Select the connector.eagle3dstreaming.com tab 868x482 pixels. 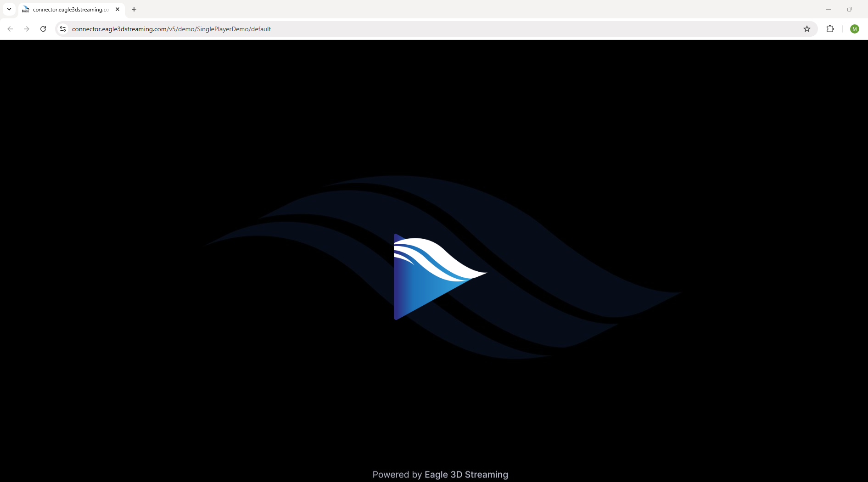69,9
